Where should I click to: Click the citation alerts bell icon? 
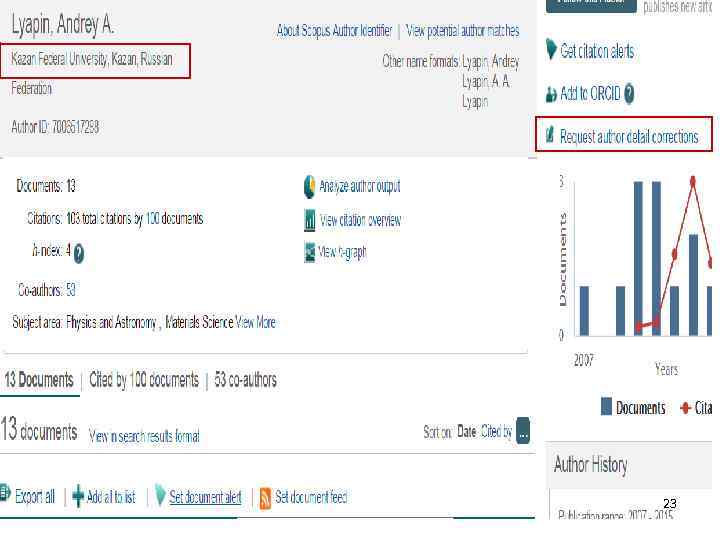click(551, 49)
